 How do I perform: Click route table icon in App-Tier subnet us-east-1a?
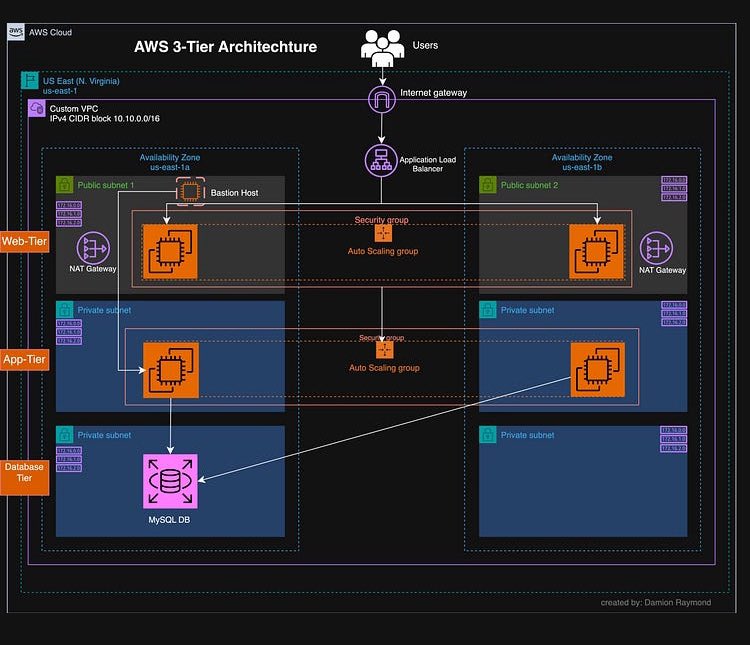tap(69, 332)
